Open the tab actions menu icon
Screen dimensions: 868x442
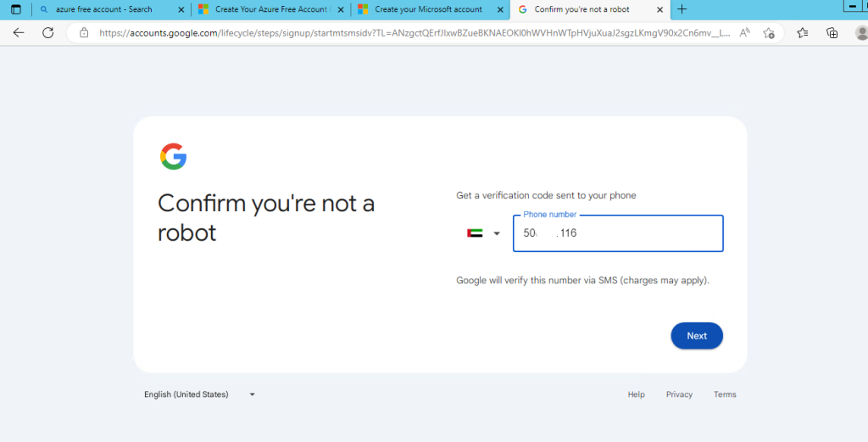point(15,9)
